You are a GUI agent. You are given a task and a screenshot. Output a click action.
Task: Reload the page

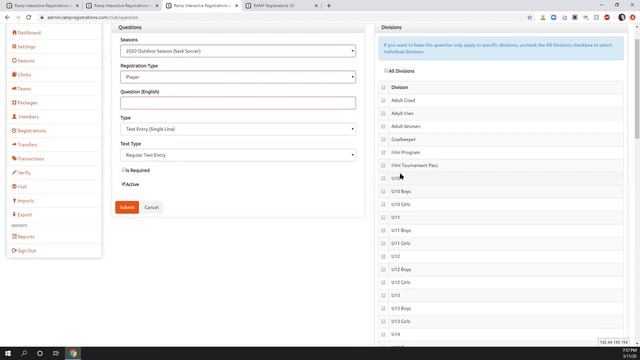[29, 18]
